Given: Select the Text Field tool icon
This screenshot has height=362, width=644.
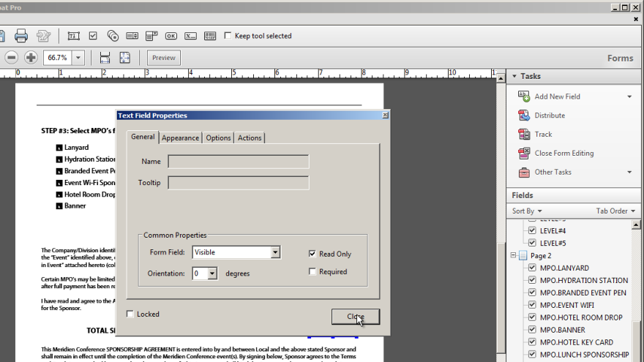Looking at the screenshot, I should [73, 36].
